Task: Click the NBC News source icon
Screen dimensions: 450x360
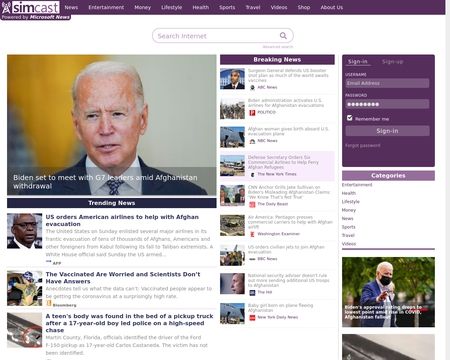Action: click(x=252, y=141)
